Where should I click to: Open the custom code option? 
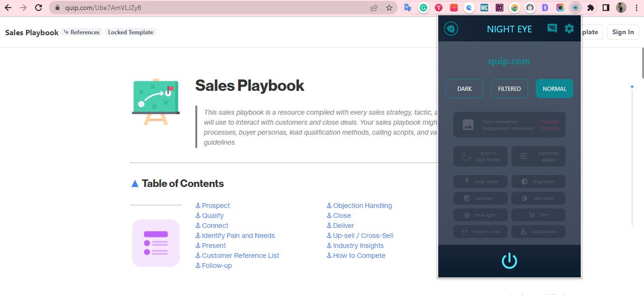click(x=481, y=232)
